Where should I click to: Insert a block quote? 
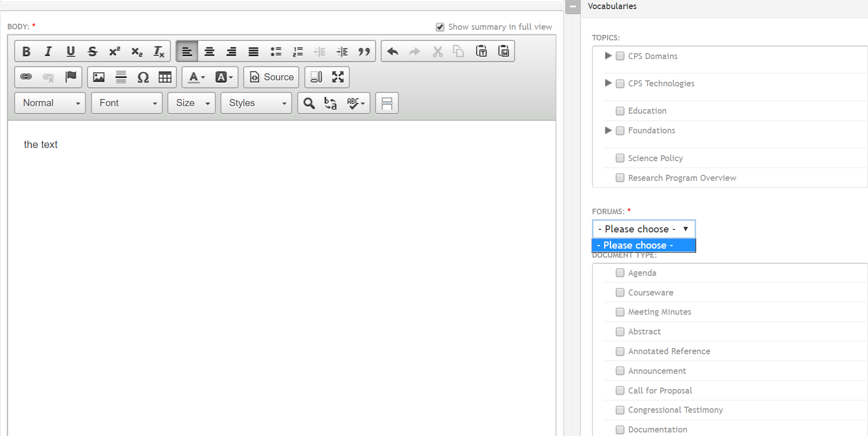coord(364,52)
